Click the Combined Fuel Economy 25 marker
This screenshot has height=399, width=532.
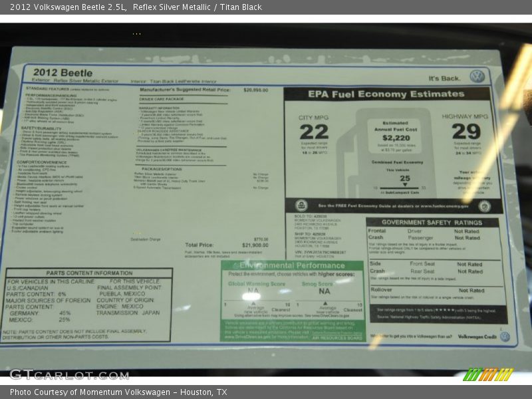[404, 179]
